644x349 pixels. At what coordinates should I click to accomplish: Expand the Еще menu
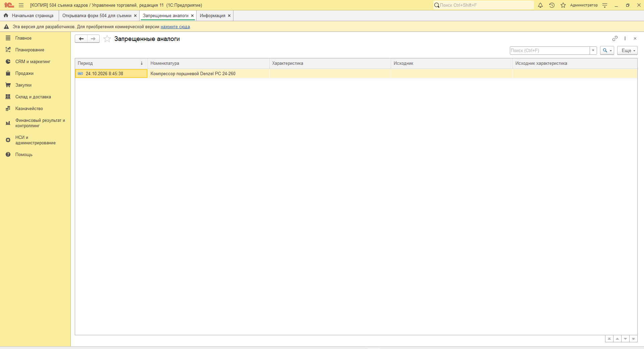pos(627,50)
